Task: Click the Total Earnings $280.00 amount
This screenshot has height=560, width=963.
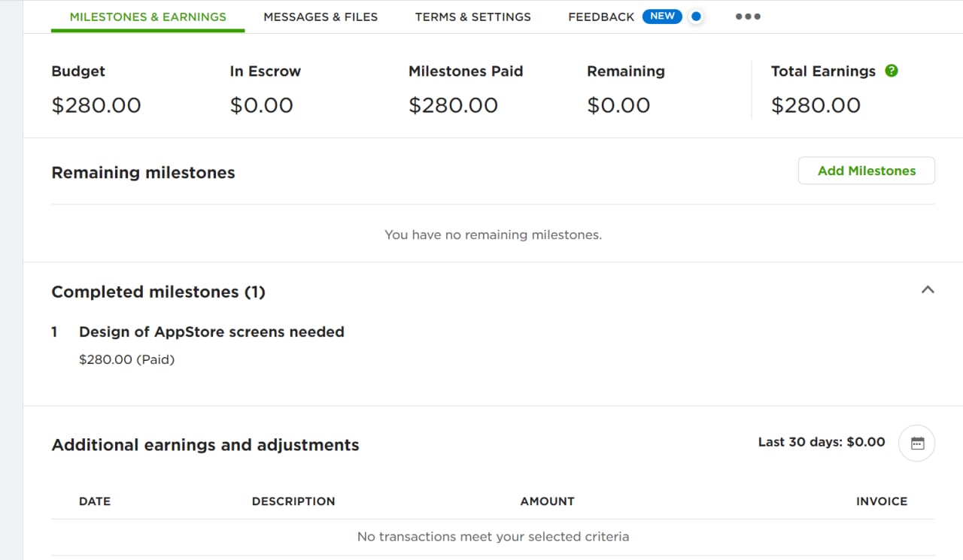Action: (x=816, y=105)
